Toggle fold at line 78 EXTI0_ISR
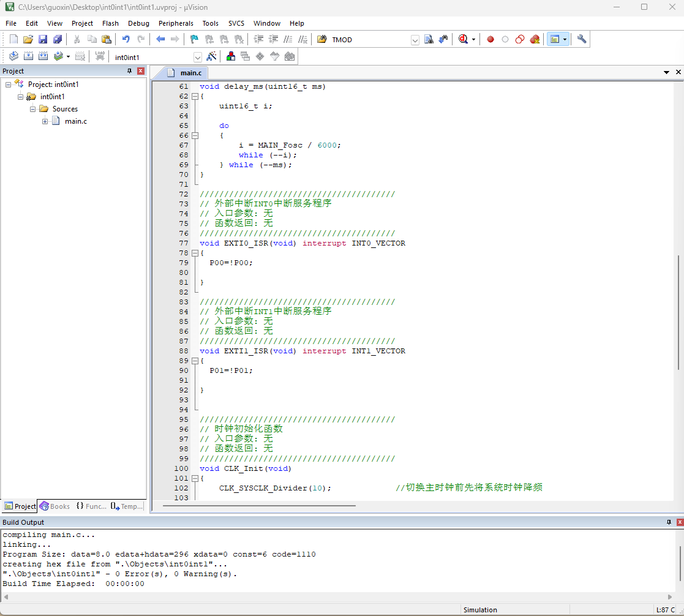 (x=195, y=253)
